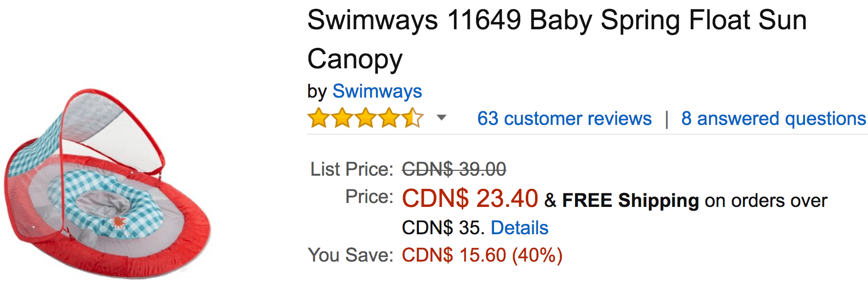The width and height of the screenshot is (868, 285).
Task: Click the first gold rating star
Action: 319,118
